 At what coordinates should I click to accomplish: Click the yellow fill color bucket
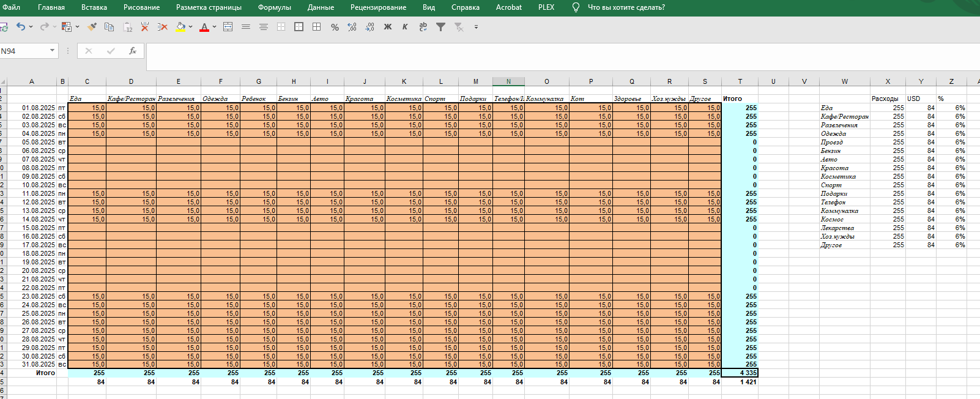click(x=180, y=27)
